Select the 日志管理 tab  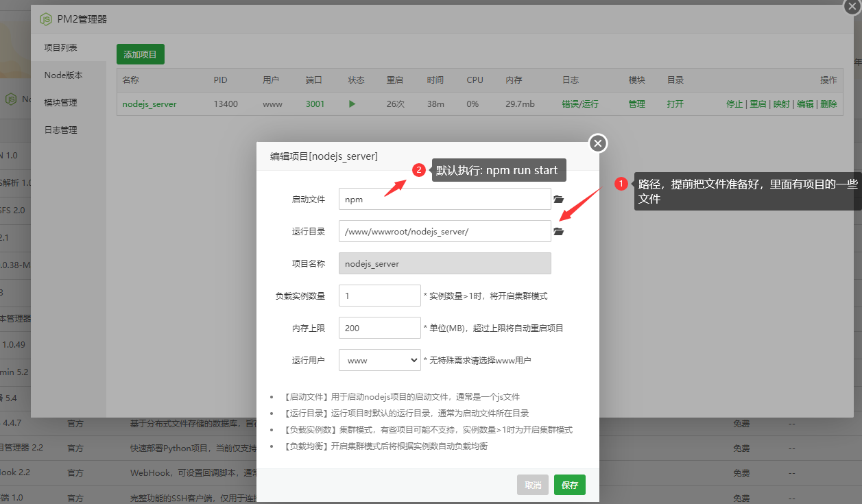coord(60,130)
